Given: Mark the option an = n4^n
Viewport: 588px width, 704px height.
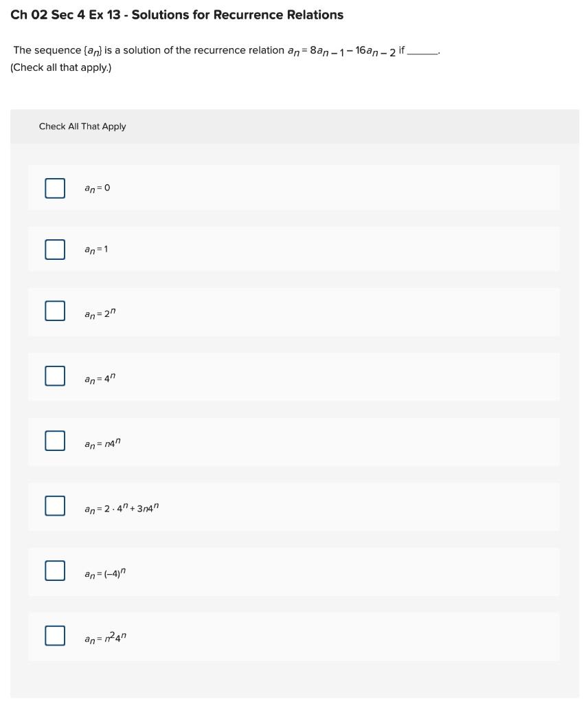Looking at the screenshot, I should point(55,441).
